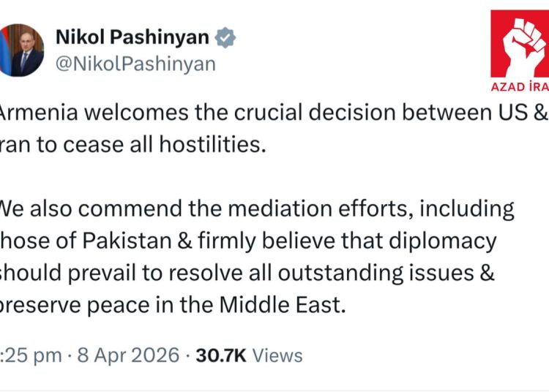This screenshot has width=549, height=392.
Task: Click the blue verified badge icon
Action: click(x=225, y=39)
